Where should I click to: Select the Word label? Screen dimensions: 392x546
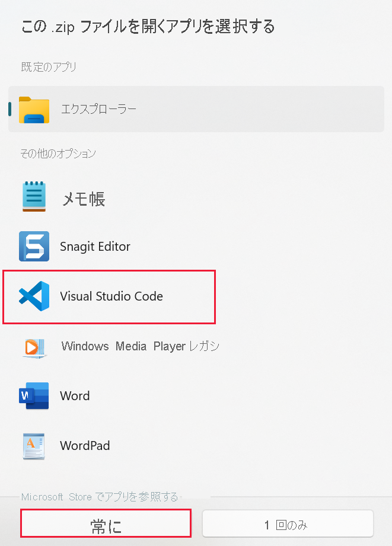click(x=75, y=396)
